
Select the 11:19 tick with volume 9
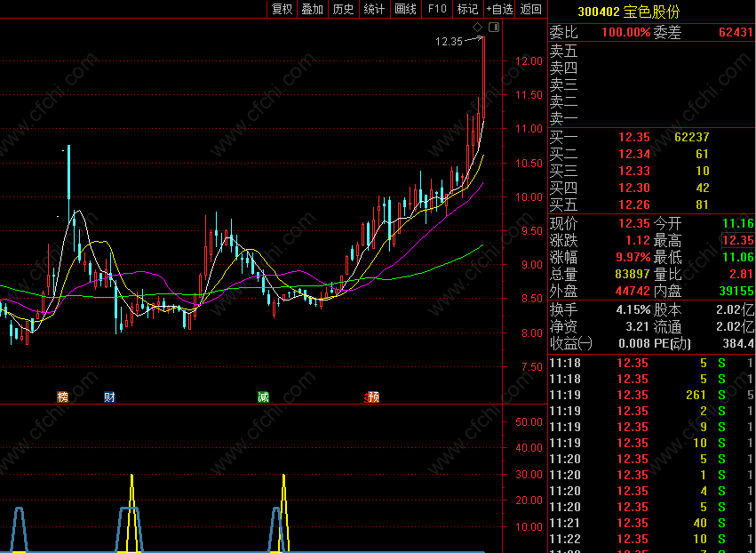(x=652, y=427)
